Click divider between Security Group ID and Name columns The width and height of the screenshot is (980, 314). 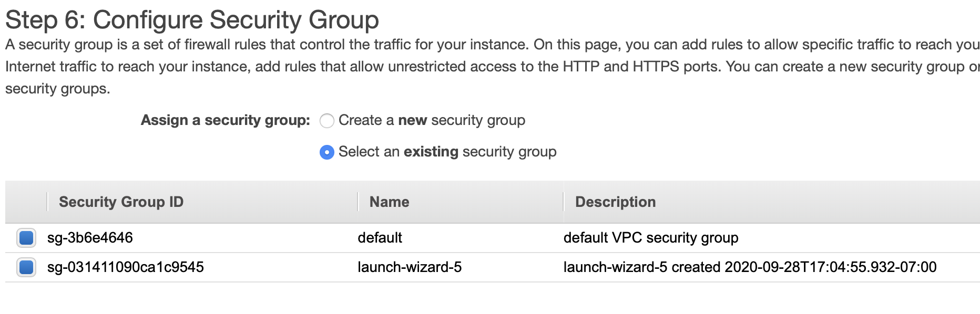(358, 202)
